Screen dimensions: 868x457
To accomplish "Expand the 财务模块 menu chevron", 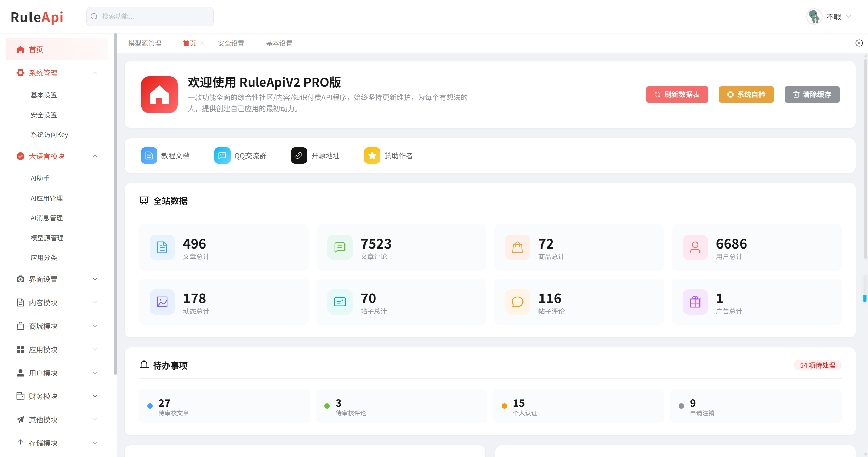I will pos(95,396).
